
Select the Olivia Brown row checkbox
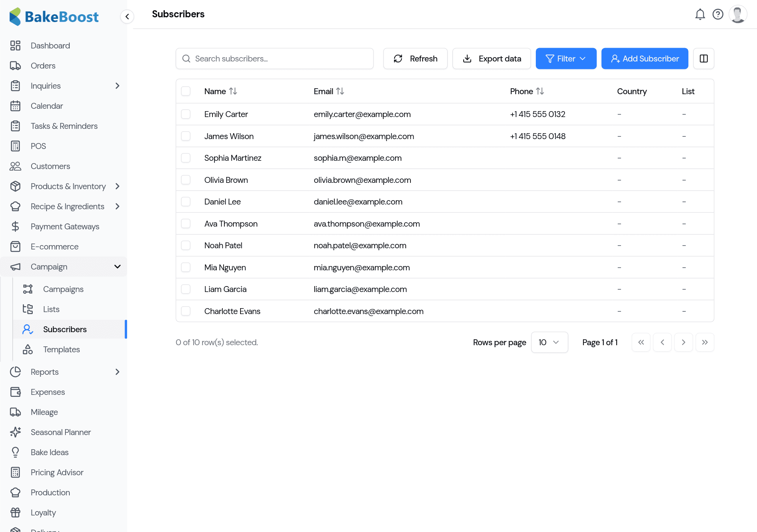186,180
